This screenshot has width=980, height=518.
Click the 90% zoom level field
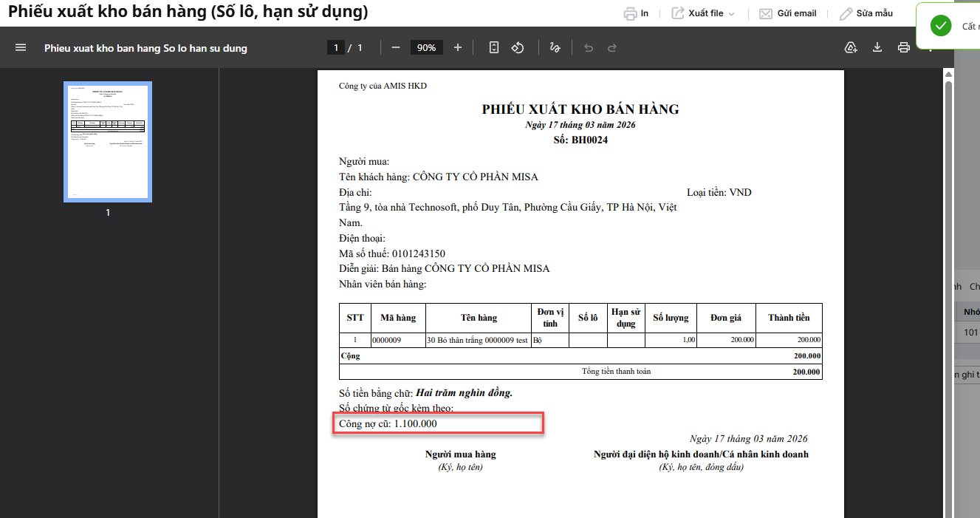pyautogui.click(x=426, y=47)
